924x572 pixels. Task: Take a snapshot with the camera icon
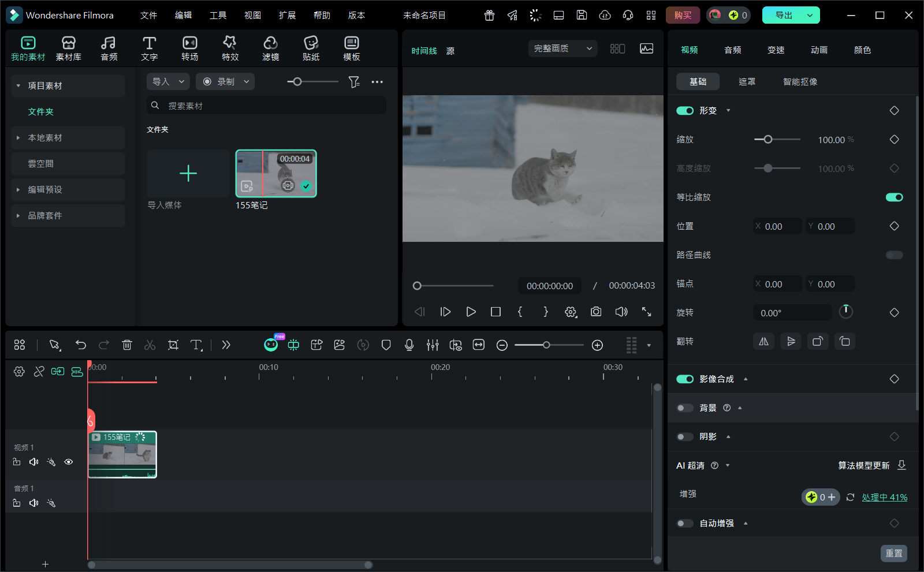596,312
